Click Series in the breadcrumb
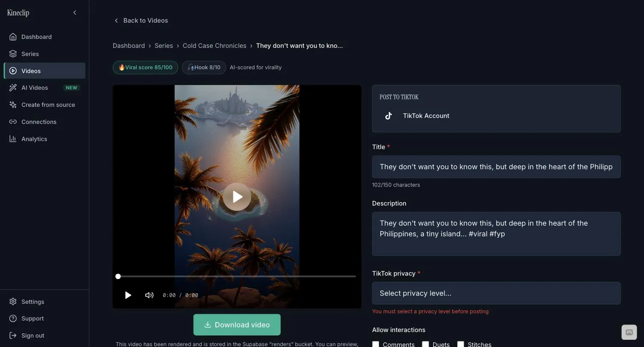The width and height of the screenshot is (644, 347). tap(164, 46)
